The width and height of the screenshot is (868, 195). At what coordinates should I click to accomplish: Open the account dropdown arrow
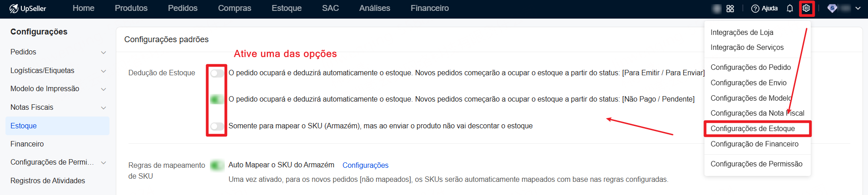pos(858,8)
